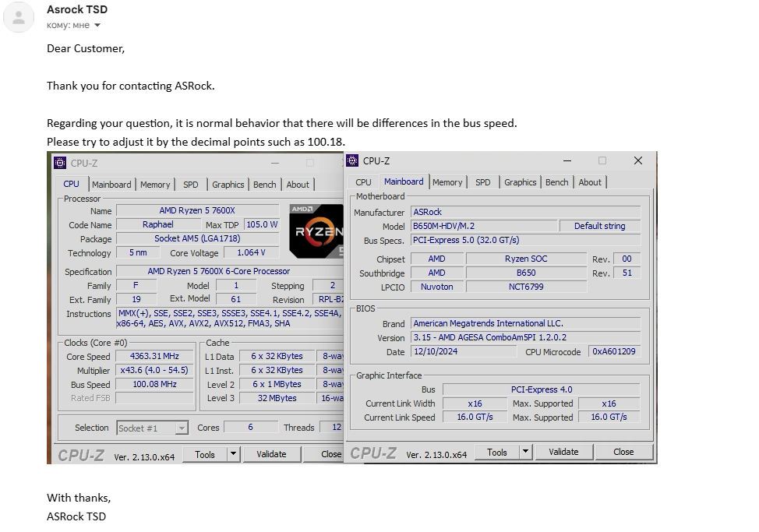
Task: Click the 'B650M-HDV/M.2' model value
Action: pyautogui.click(x=484, y=226)
